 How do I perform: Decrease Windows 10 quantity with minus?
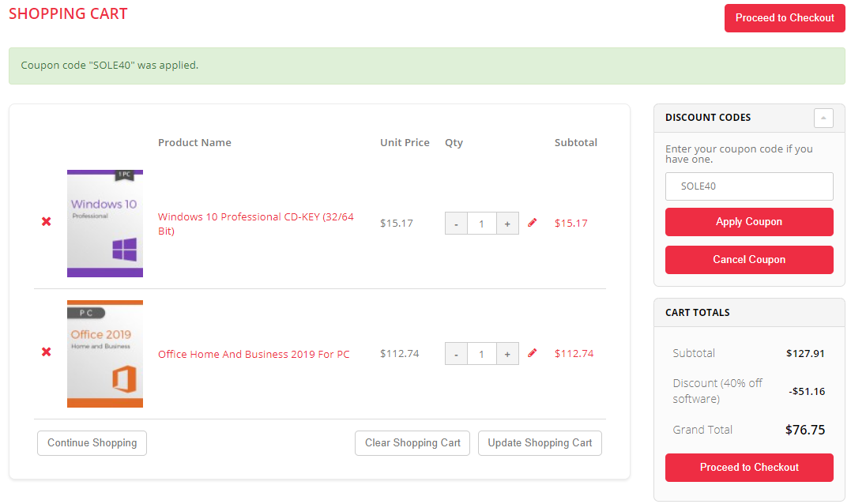tap(456, 224)
